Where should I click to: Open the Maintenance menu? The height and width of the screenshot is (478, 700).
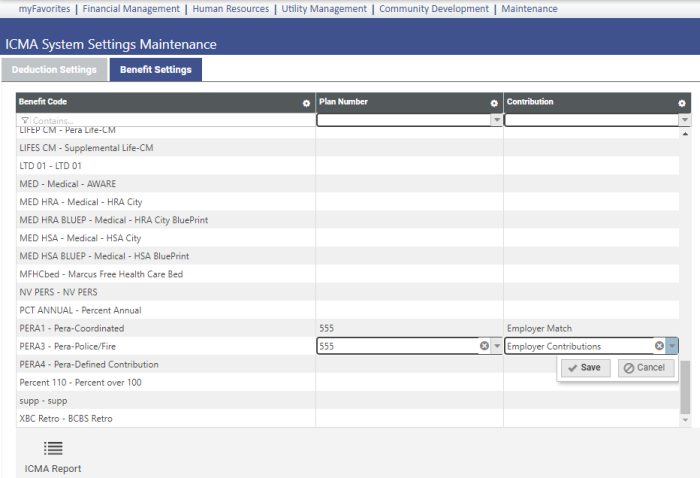point(529,8)
